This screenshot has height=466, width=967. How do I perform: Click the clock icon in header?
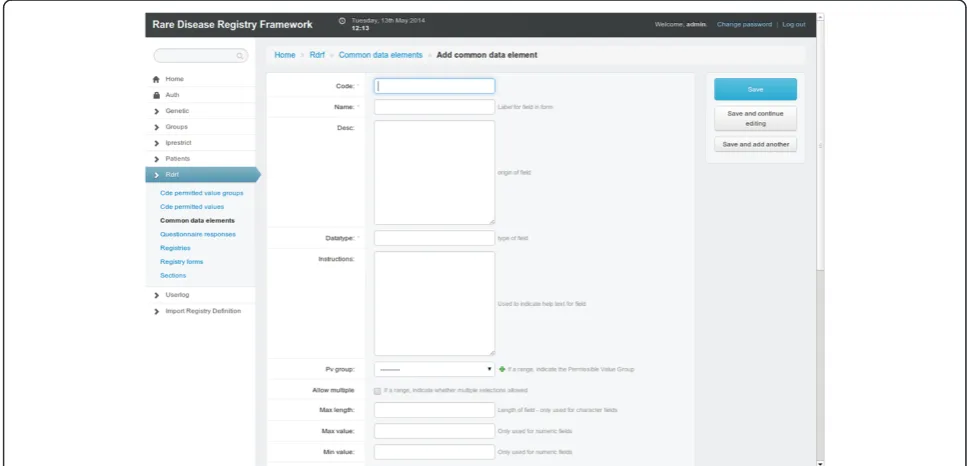point(342,21)
